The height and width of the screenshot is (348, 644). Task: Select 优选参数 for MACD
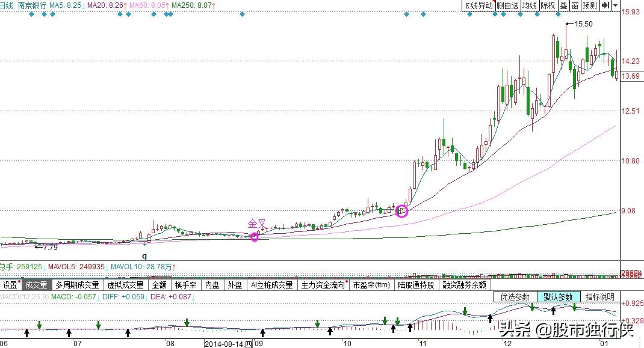coord(515,297)
